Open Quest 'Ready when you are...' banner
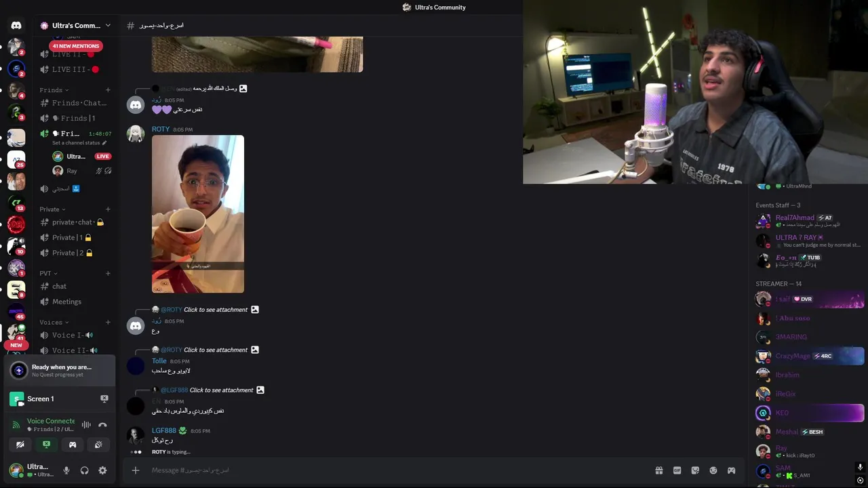Image resolution: width=868 pixels, height=488 pixels. (x=60, y=371)
